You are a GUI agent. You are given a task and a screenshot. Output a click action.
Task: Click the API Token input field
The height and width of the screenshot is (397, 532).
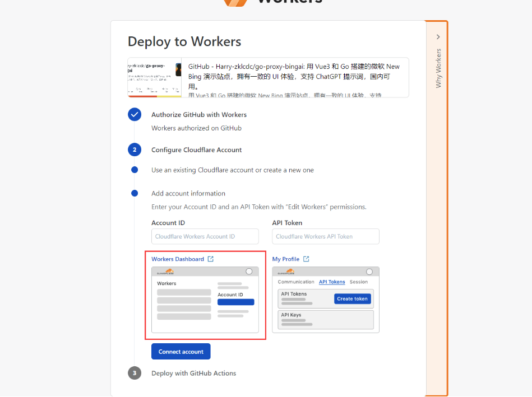(x=325, y=236)
